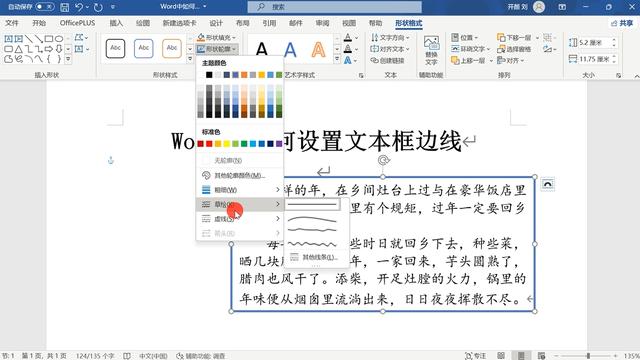Click the 共享 share button
This screenshot has height=360, width=640.
tap(622, 23)
